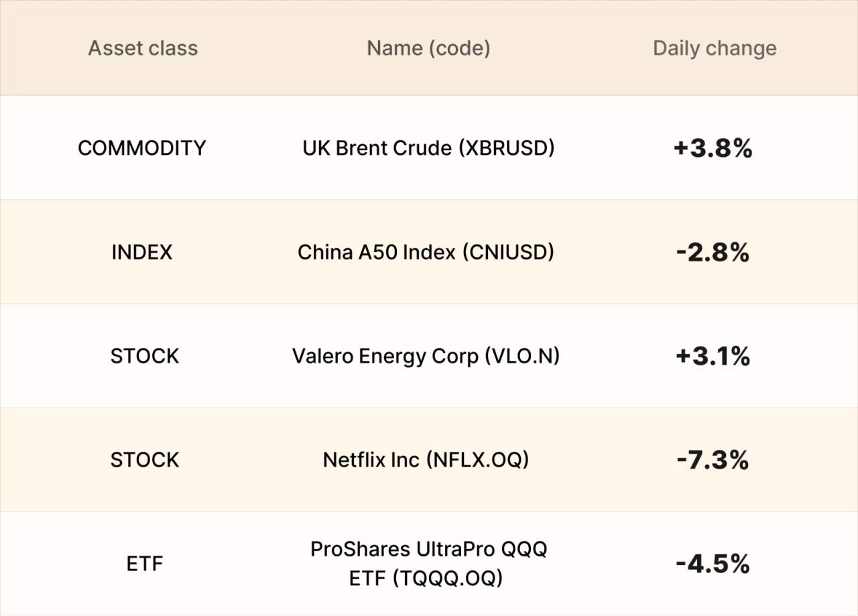
Task: Click the -2.8% daily change value
Action: (713, 252)
